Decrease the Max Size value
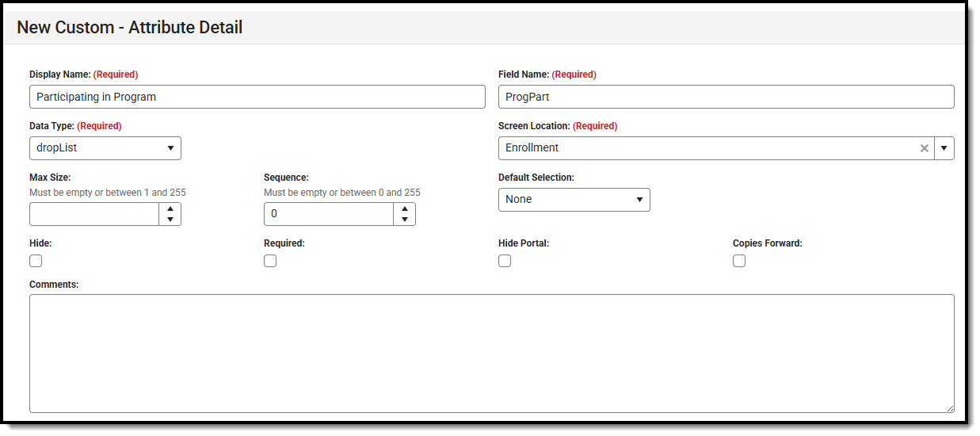Viewport: 980px width, 436px height. 170,220
